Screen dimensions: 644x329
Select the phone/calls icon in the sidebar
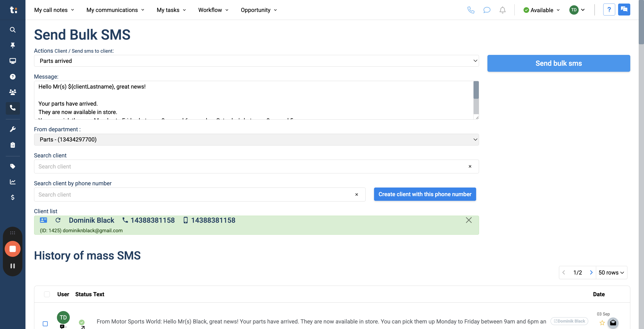(x=12, y=108)
